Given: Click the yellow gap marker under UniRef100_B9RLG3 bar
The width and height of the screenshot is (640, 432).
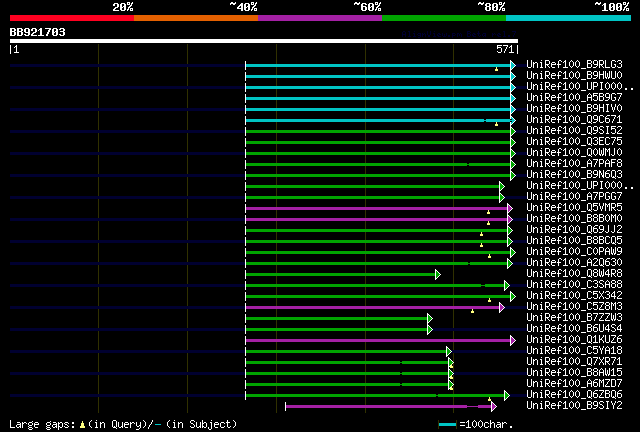Looking at the screenshot, I should (496, 69).
